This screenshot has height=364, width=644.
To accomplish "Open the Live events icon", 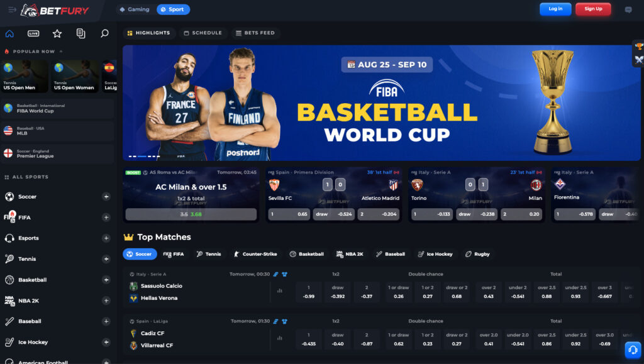I will [33, 34].
